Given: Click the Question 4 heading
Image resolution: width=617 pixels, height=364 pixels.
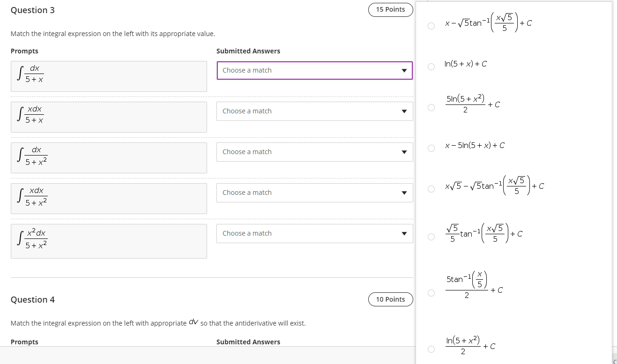Looking at the screenshot, I should tap(32, 299).
